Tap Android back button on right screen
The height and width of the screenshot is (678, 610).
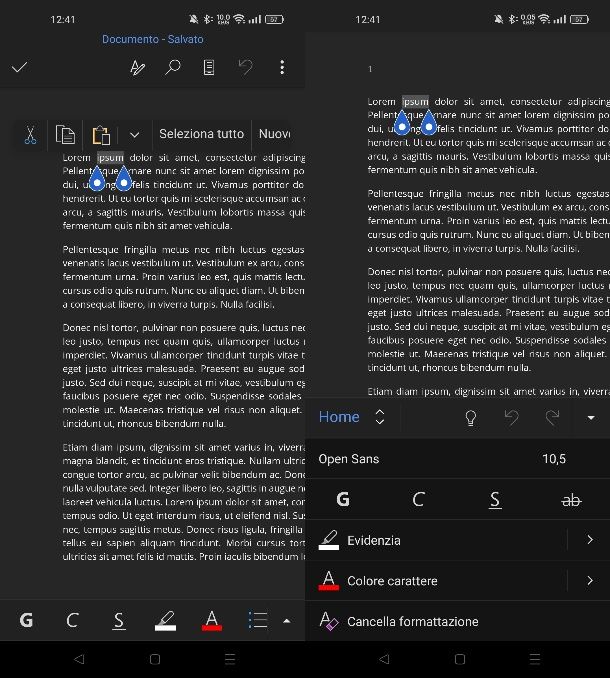383,659
